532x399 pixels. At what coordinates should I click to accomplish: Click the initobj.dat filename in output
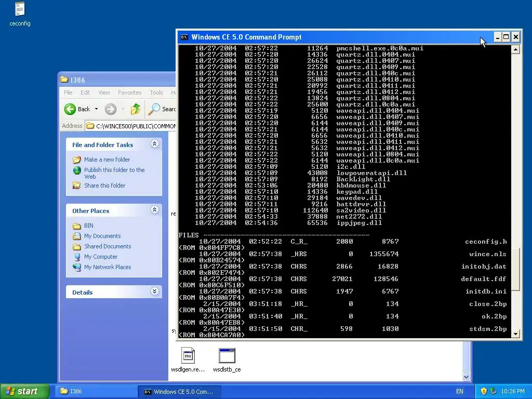pyautogui.click(x=484, y=267)
